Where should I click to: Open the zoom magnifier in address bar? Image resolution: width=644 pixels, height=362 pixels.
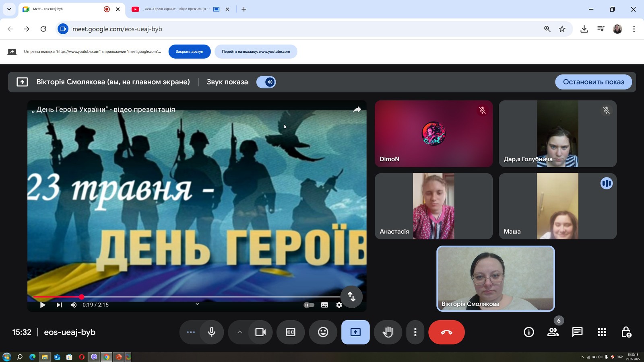pyautogui.click(x=547, y=29)
